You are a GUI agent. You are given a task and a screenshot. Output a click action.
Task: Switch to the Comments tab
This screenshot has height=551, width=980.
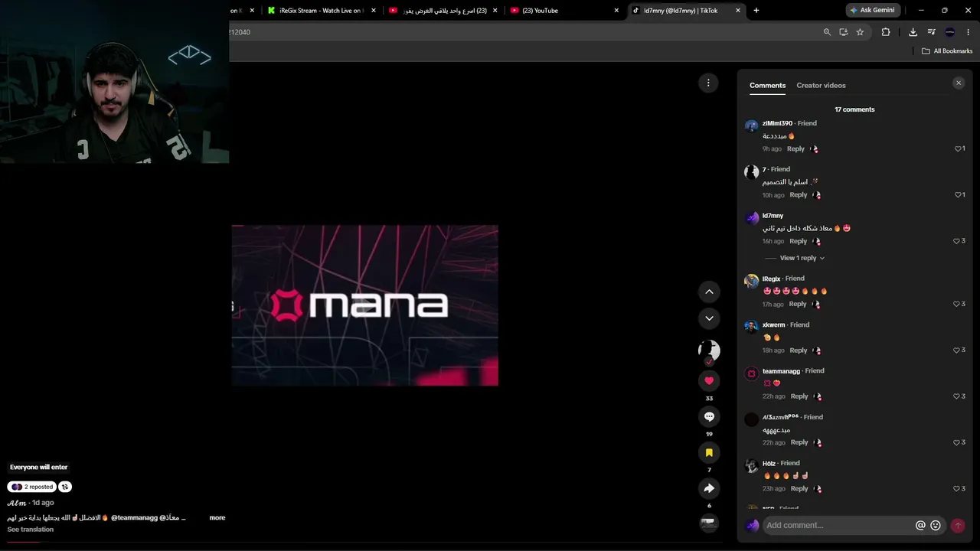[767, 86]
